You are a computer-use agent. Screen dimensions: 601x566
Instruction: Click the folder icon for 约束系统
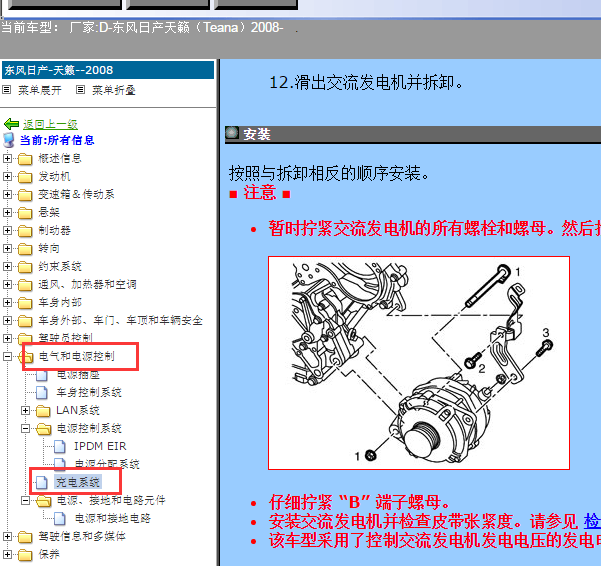click(25, 267)
